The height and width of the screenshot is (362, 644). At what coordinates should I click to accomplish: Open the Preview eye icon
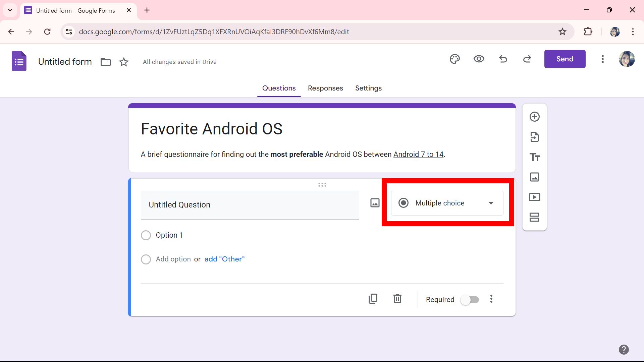[x=479, y=59]
